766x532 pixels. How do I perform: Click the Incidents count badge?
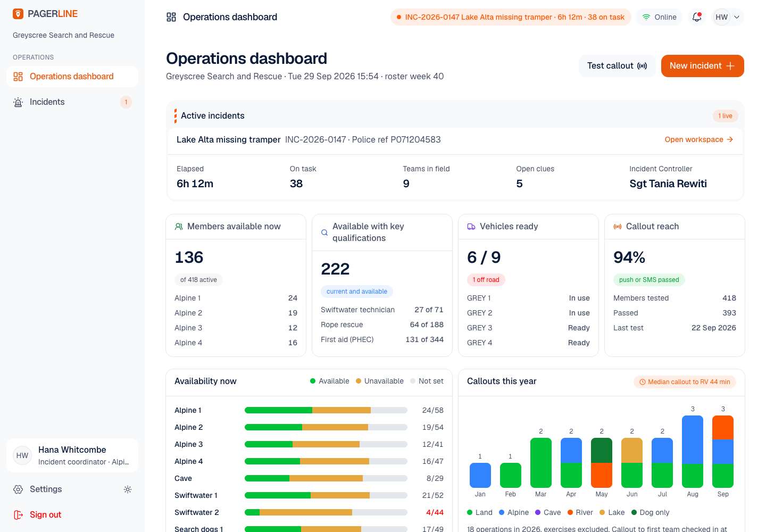pyautogui.click(x=126, y=102)
